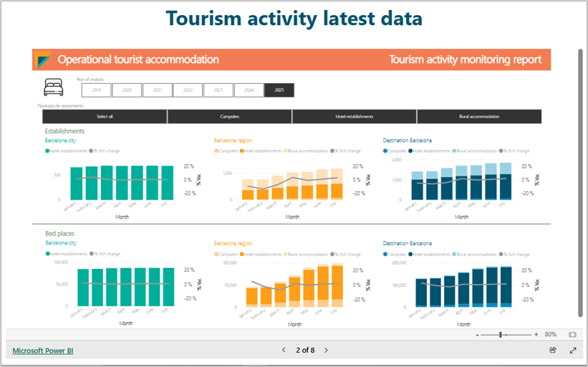Go to the previous report page

coord(284,351)
